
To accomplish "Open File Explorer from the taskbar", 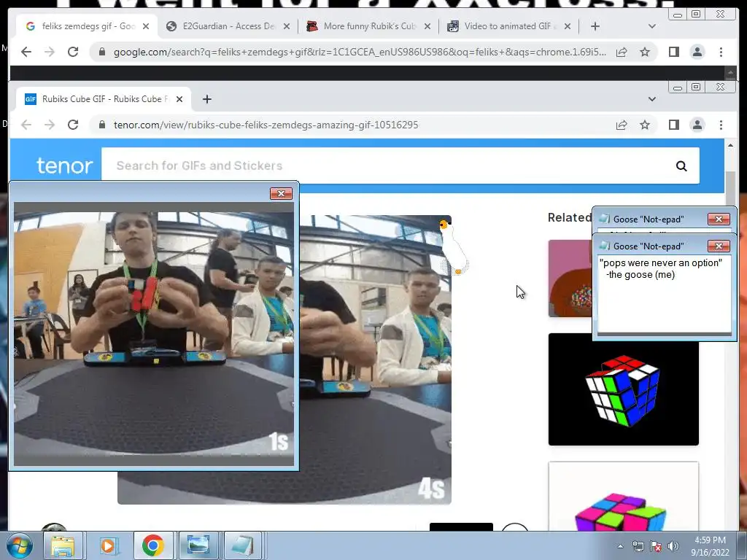I will coord(63,545).
